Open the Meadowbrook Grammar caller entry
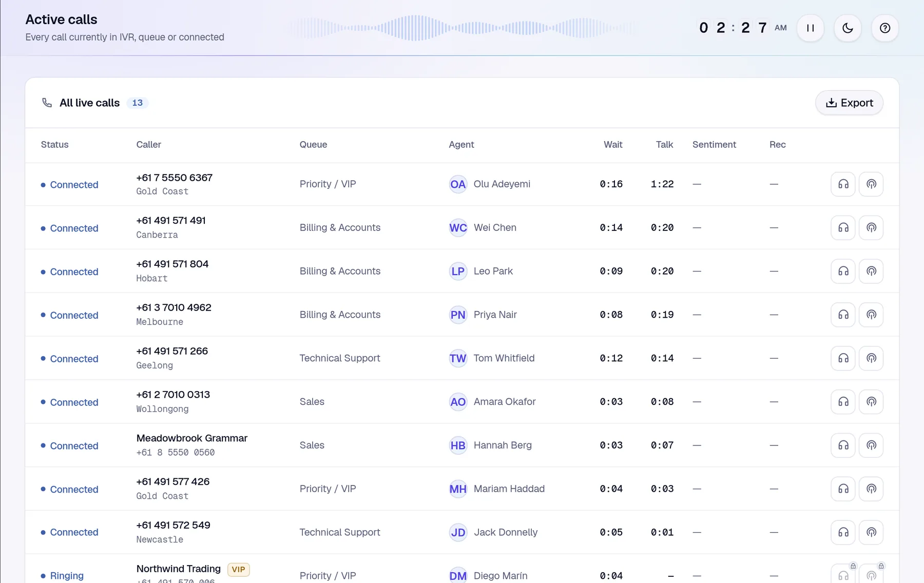The width and height of the screenshot is (924, 583). point(191,438)
